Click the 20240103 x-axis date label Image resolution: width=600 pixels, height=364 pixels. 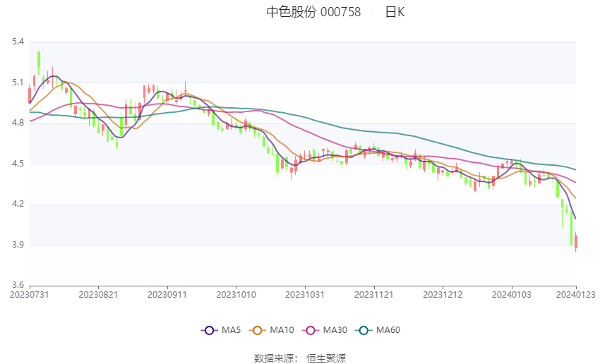(512, 295)
